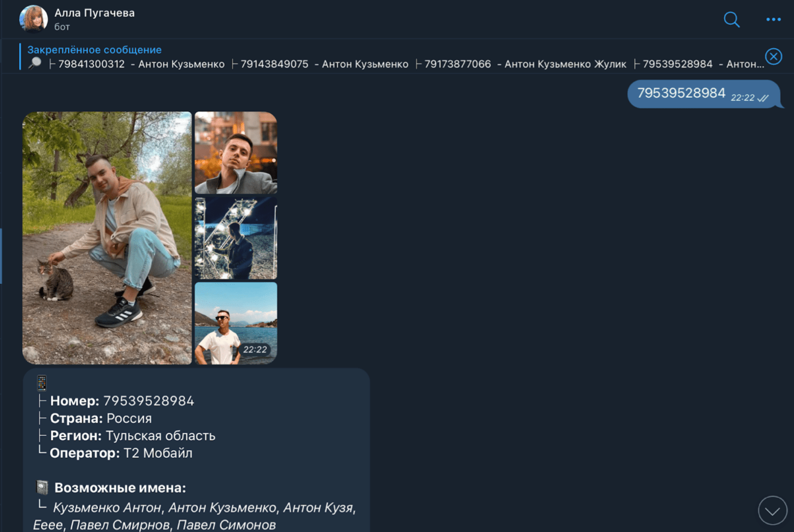Click "Оператор: Т2 Мобайл" line
The width and height of the screenshot is (794, 532).
click(x=121, y=453)
